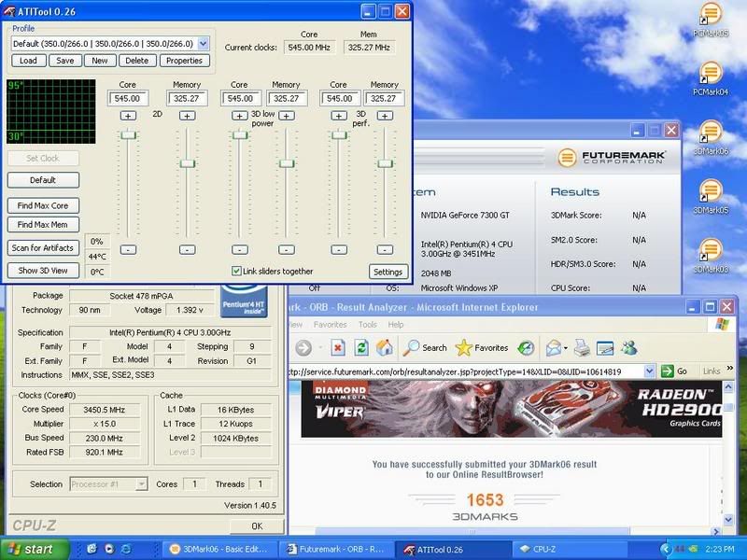Click the Load profile button
This screenshot has width=747, height=560.
(28, 61)
